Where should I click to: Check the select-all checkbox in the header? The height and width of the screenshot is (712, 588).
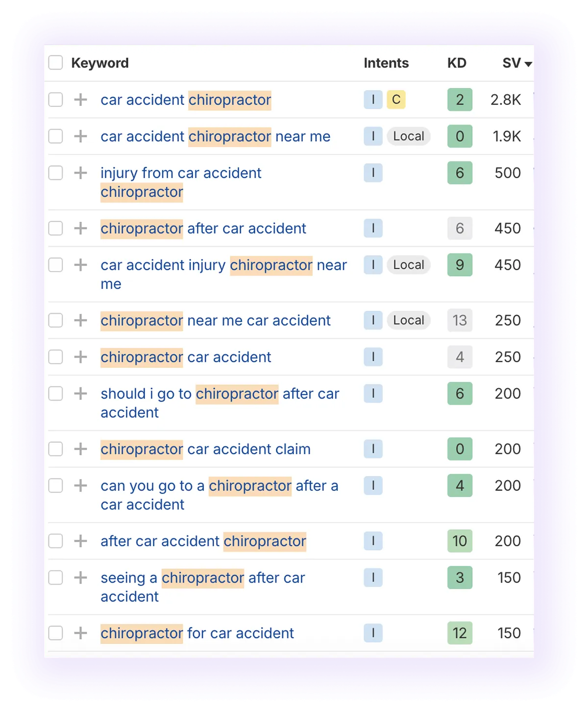pos(55,63)
